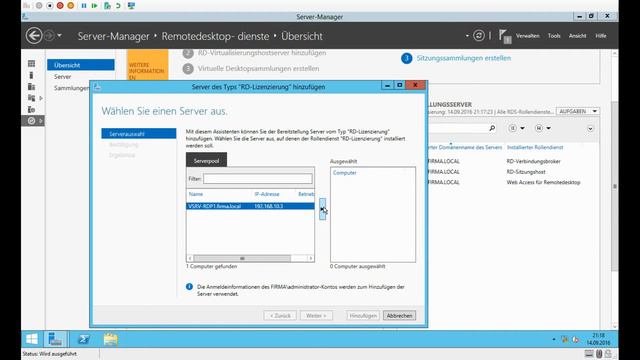Click the orange Save state VM icon

[71, 6]
